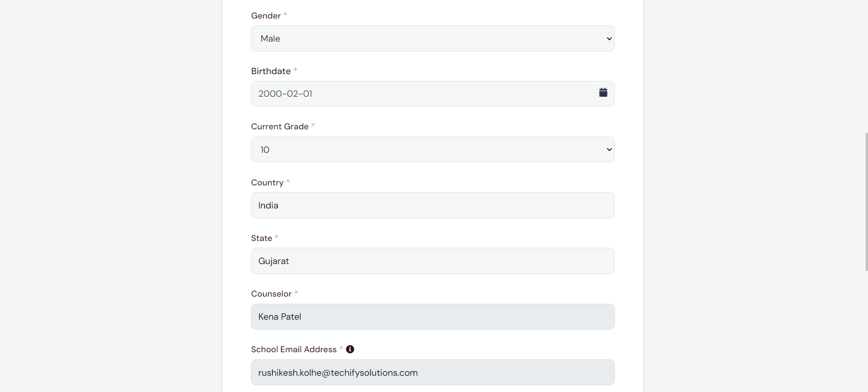
Task: Open the Gender dropdown showing Male
Action: tap(433, 38)
